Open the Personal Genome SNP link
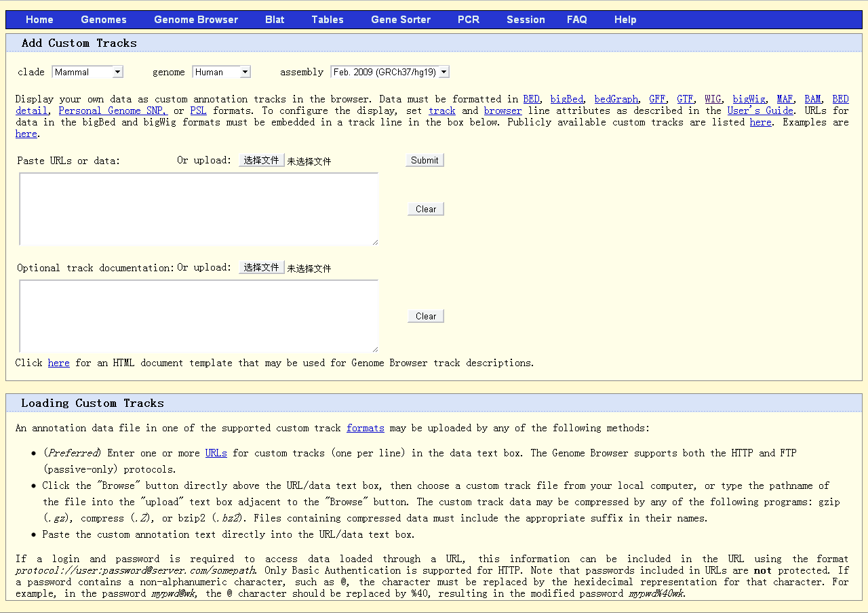This screenshot has height=613, width=868. [113, 111]
